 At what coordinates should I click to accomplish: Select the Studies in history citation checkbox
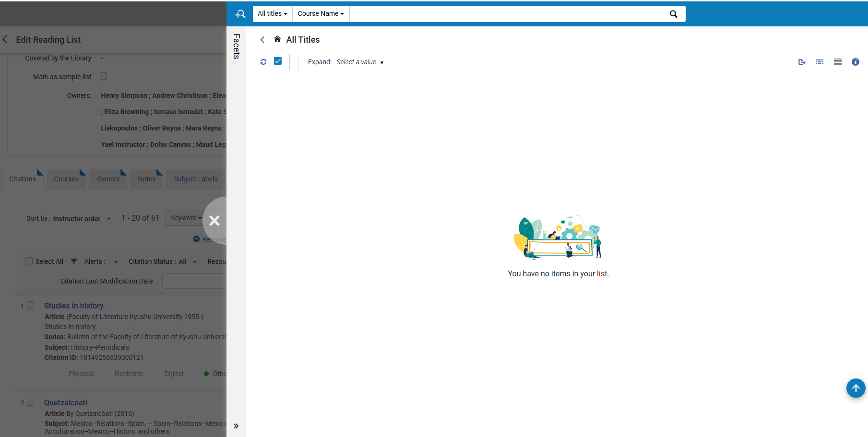click(31, 305)
